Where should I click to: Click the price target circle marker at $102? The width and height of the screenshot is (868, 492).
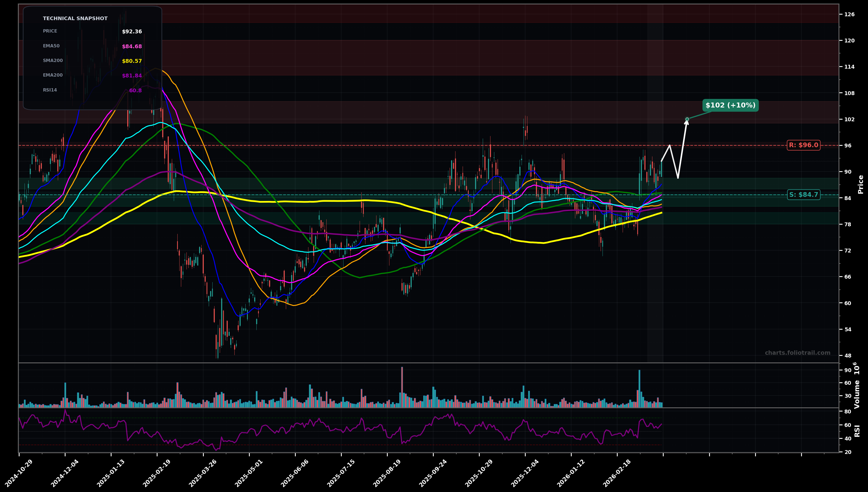click(x=687, y=119)
